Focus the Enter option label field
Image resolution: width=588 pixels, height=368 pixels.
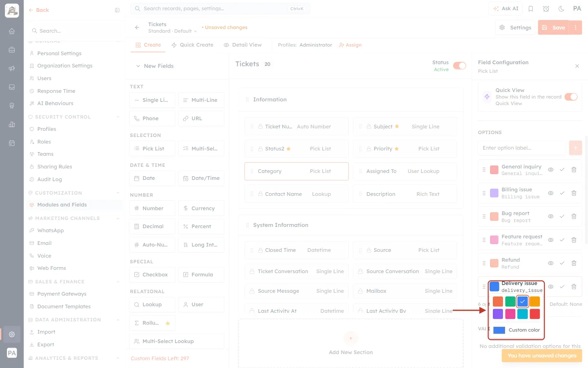pyautogui.click(x=522, y=148)
